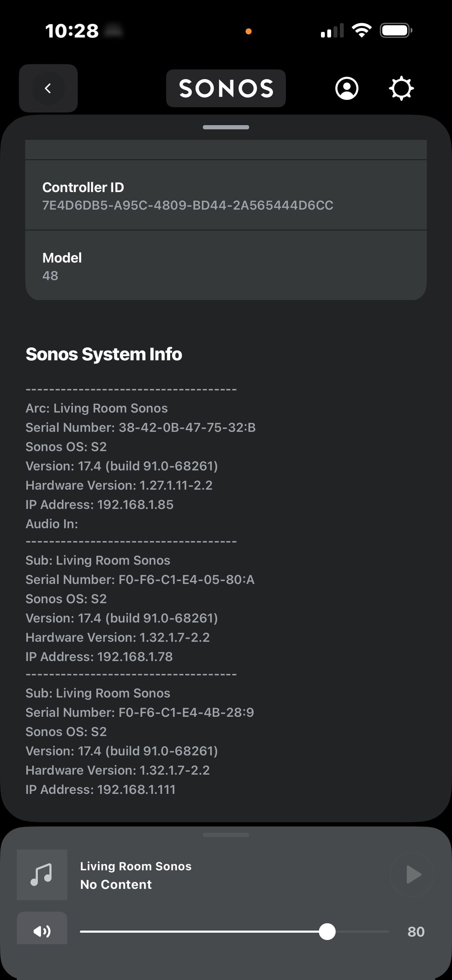Mute using the speaker volume icon

42,931
